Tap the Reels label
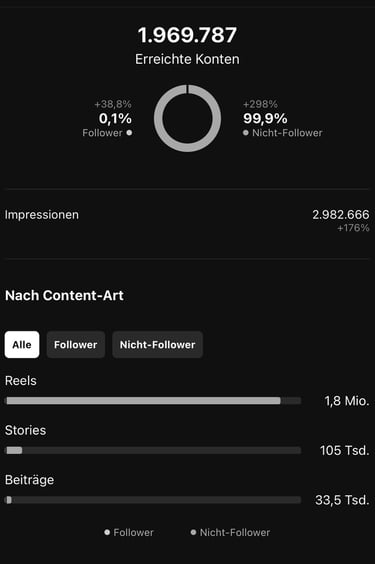The image size is (375, 564). pos(20,381)
